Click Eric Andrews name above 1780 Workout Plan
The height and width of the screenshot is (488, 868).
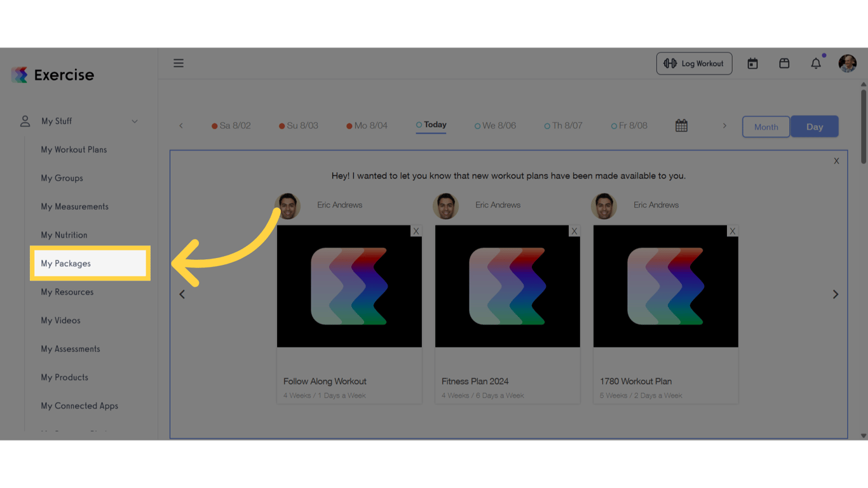(x=656, y=205)
